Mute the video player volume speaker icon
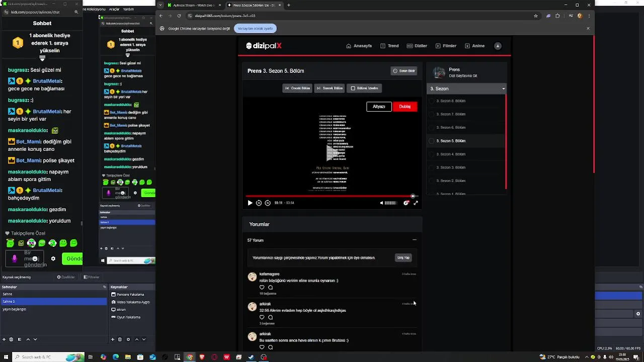644x362 pixels. click(381, 203)
